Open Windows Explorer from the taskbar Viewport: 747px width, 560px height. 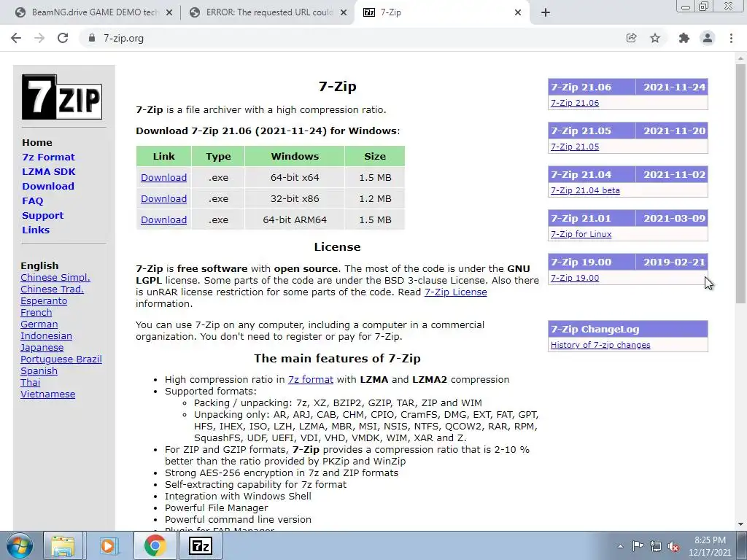[x=63, y=545]
